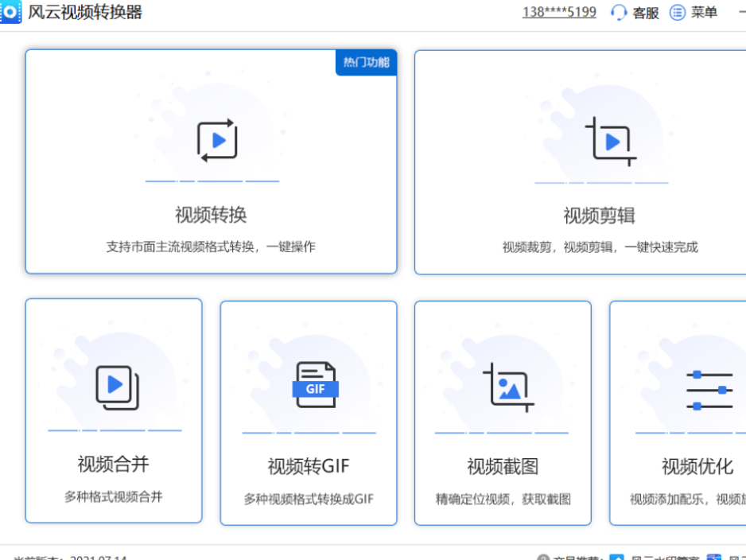Screen dimensions: 746x560
Task: Click the 视频优化 sliders icon
Action: click(x=709, y=391)
